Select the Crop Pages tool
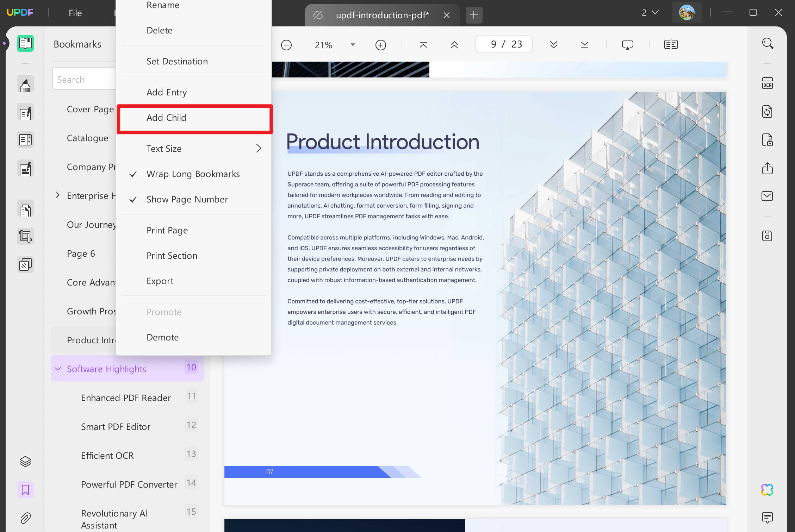Image resolution: width=795 pixels, height=532 pixels. [x=25, y=236]
